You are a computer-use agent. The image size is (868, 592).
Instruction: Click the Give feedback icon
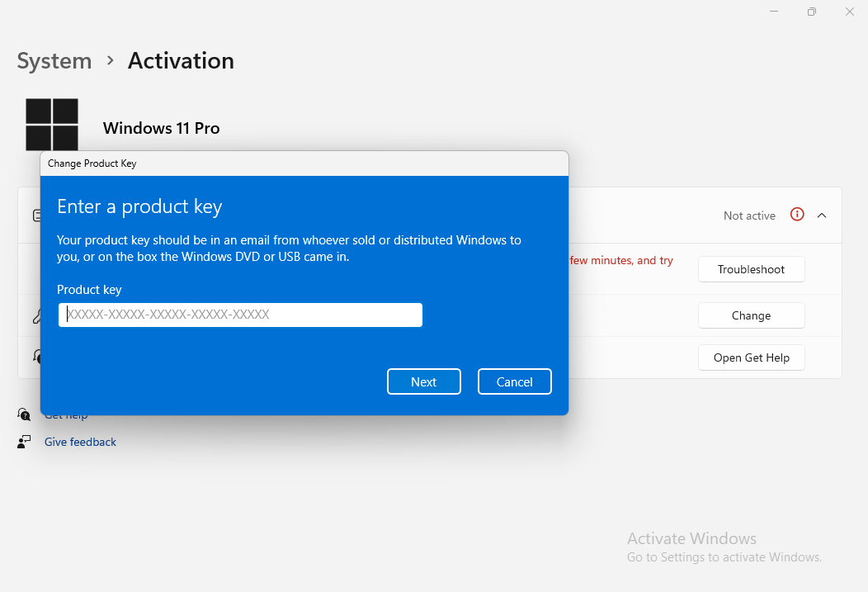tap(24, 442)
